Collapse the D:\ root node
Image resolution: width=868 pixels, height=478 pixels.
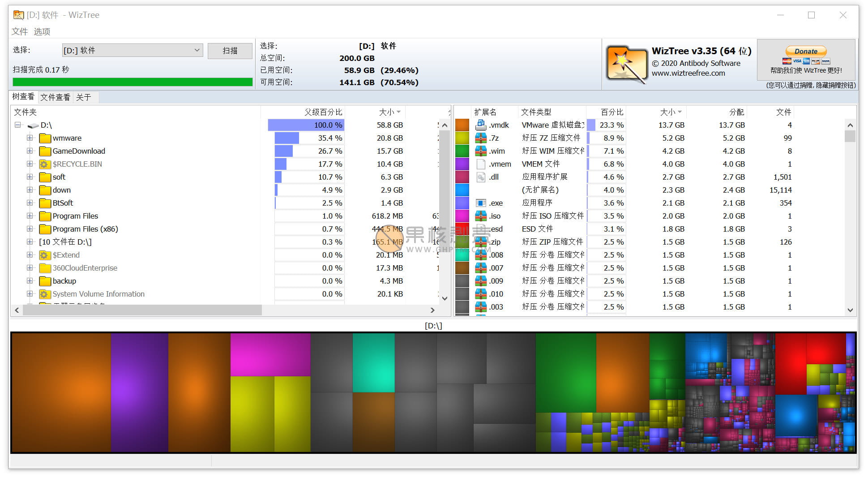coord(18,125)
